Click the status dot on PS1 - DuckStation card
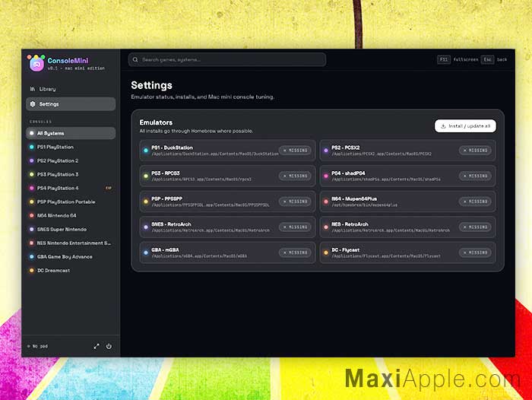The image size is (532, 400). point(146,151)
